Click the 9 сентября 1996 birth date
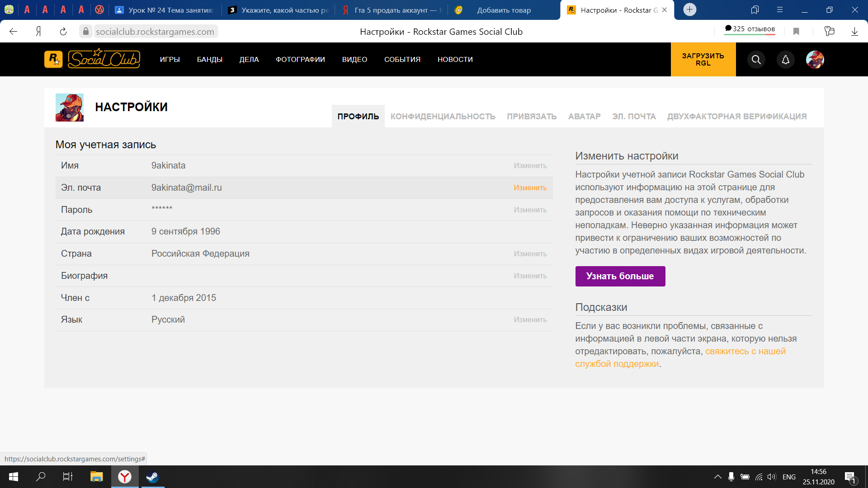 pos(186,231)
